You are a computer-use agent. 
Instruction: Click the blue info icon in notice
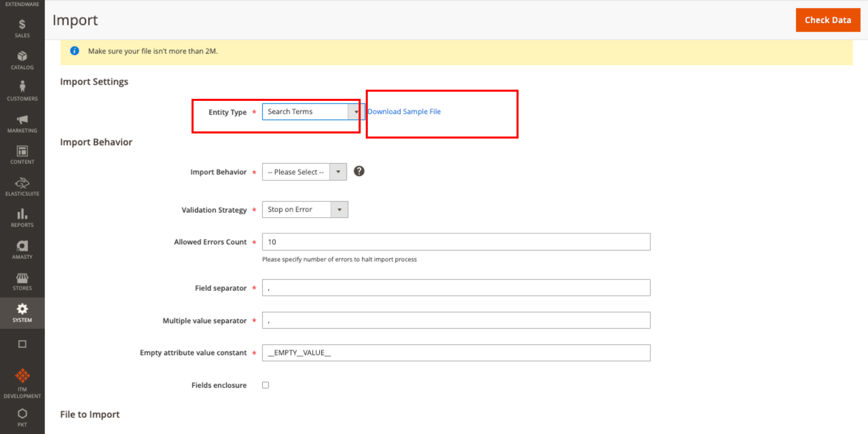coord(74,51)
